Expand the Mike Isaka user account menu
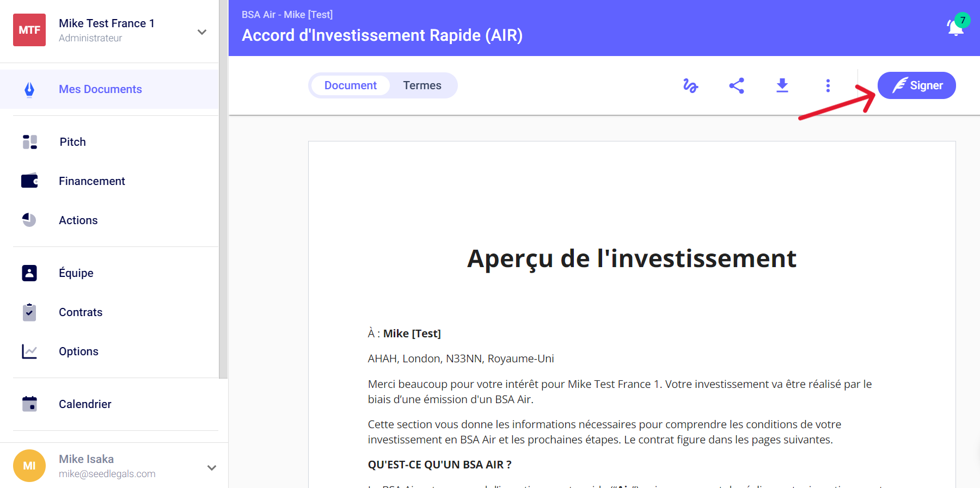The image size is (980, 488). pos(212,468)
